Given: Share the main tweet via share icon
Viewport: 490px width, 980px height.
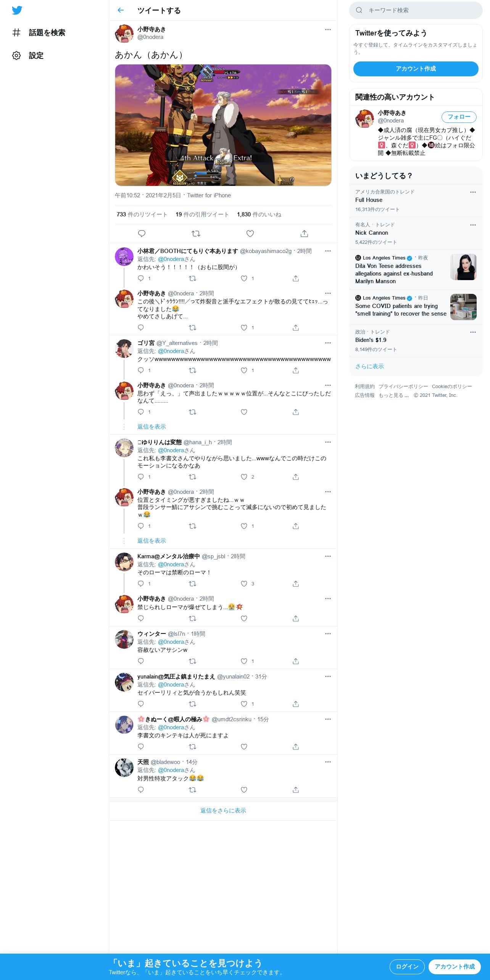Looking at the screenshot, I should tap(304, 234).
